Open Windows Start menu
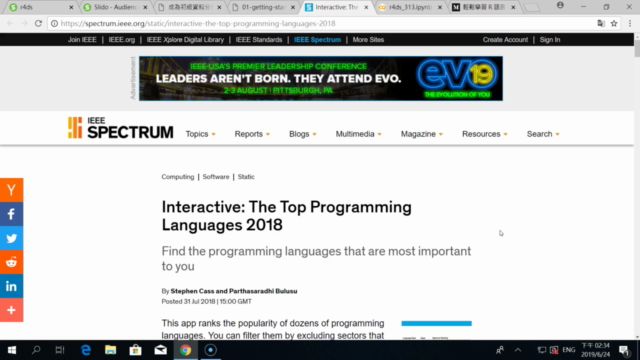Image resolution: width=640 pixels, height=360 pixels. (12, 350)
